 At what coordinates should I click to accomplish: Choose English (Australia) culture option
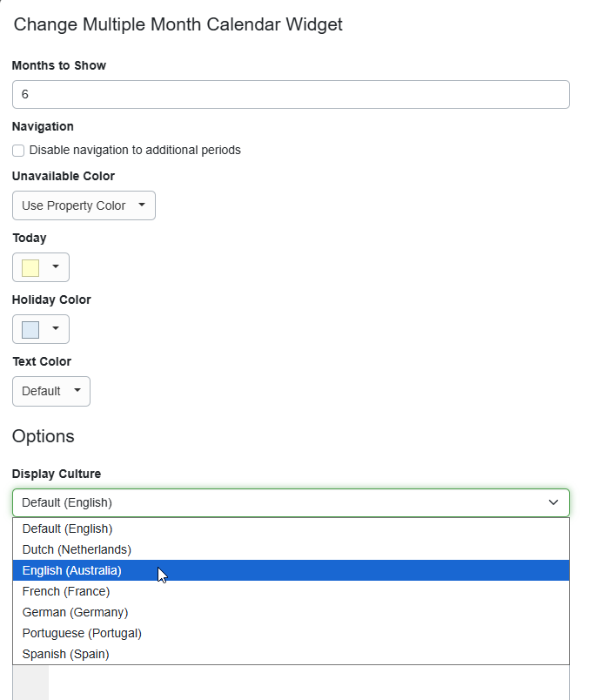pos(72,570)
